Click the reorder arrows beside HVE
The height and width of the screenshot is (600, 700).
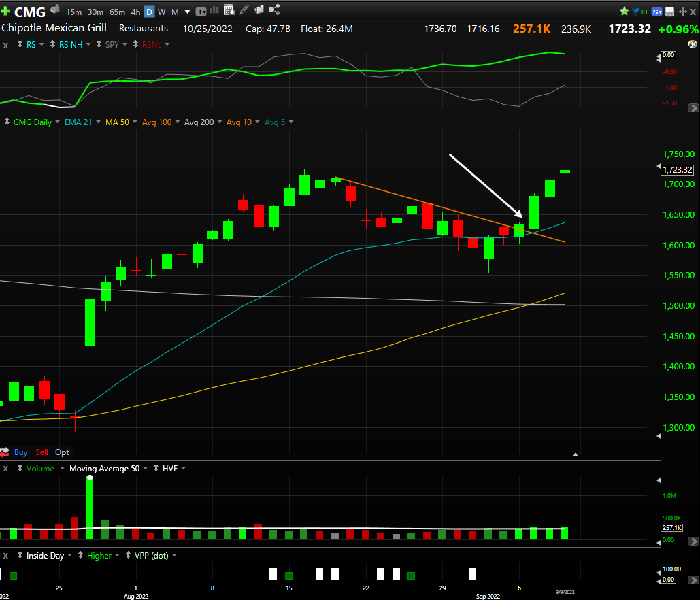(156, 468)
